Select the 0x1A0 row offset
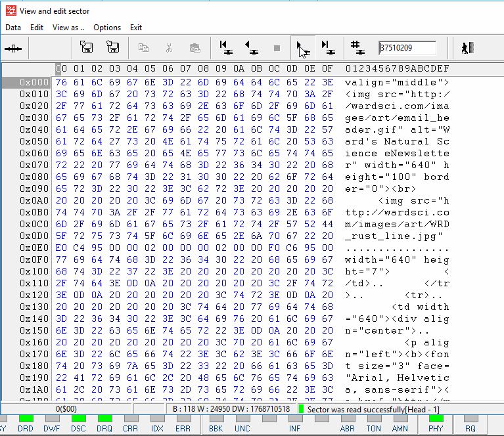The width and height of the screenshot is (504, 436). coord(34,389)
